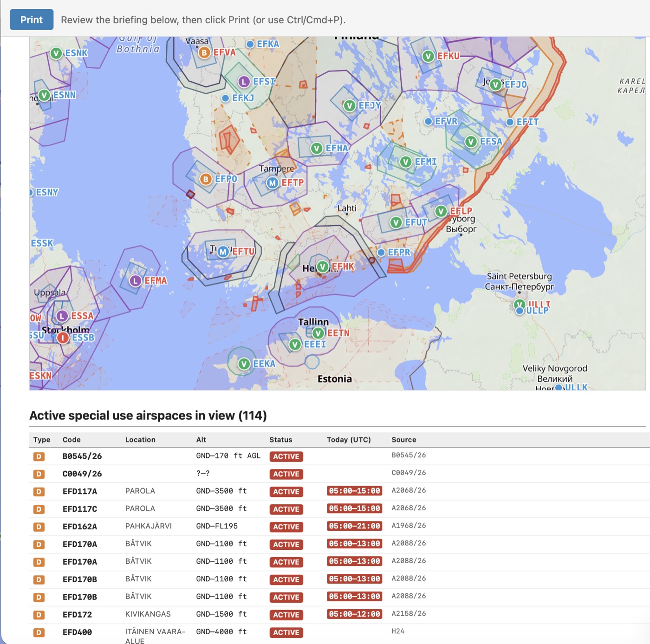Click the EFD400 code cell
This screenshot has width=650, height=644.
[x=77, y=632]
